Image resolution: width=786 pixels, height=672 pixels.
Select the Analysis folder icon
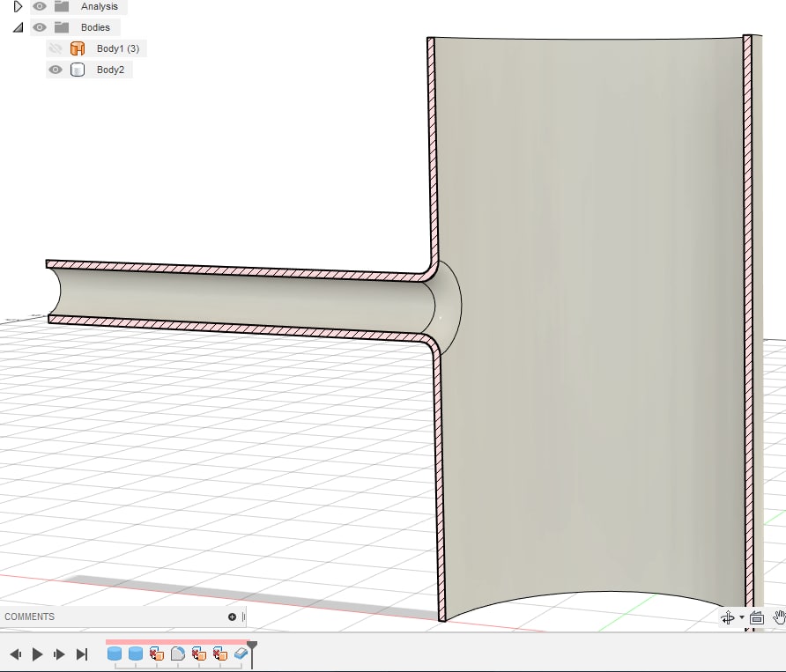click(61, 6)
